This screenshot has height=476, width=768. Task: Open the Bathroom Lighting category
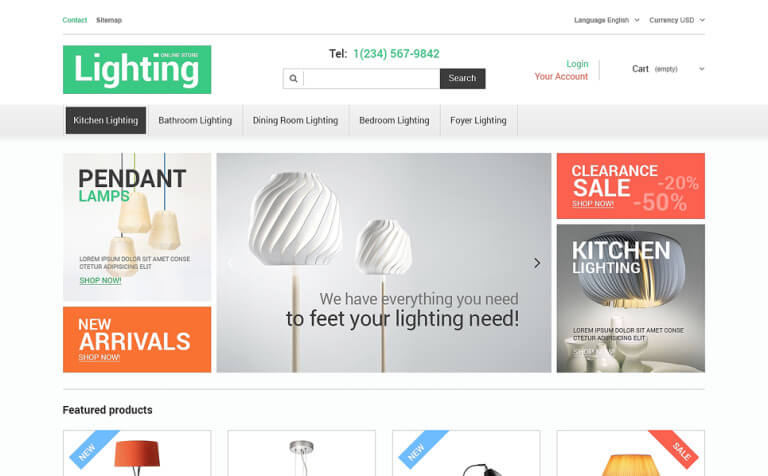(x=195, y=120)
